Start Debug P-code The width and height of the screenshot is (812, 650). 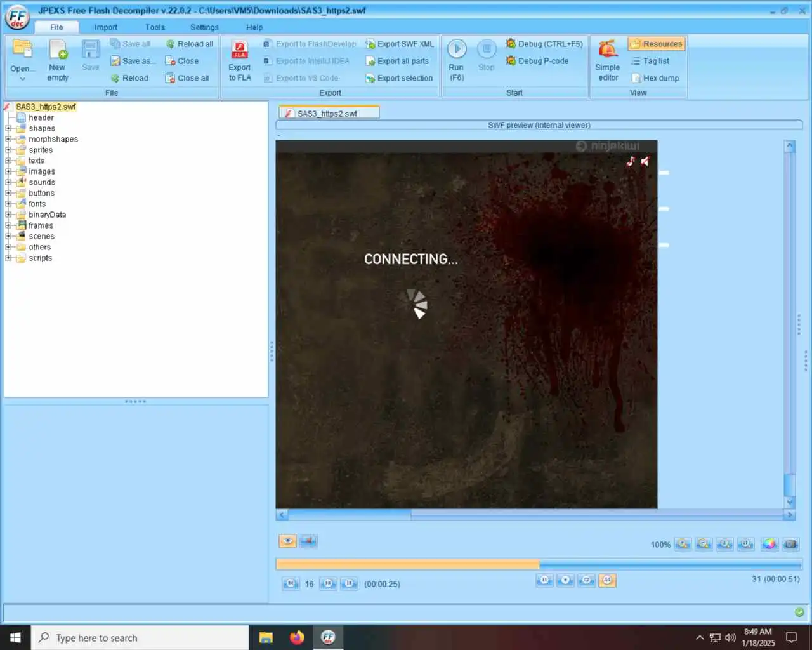tap(537, 61)
